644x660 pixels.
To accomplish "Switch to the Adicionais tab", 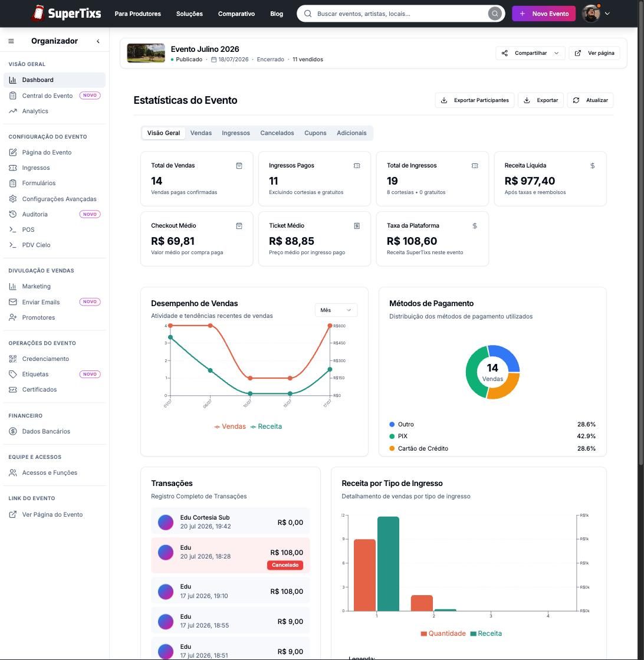I will (x=351, y=133).
